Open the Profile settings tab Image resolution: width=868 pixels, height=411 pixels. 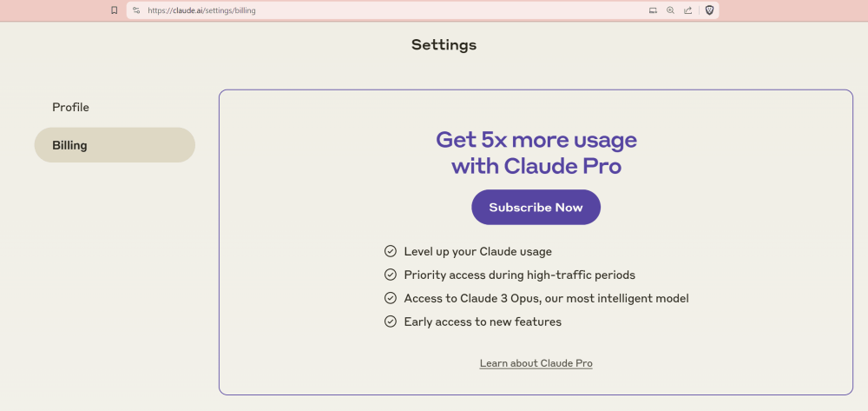[71, 108]
